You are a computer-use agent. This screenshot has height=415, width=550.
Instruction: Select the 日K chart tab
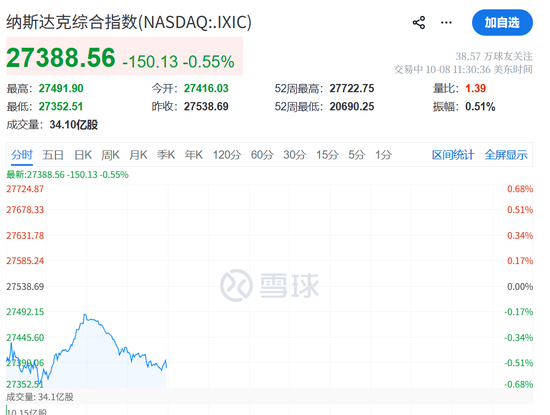coord(83,155)
